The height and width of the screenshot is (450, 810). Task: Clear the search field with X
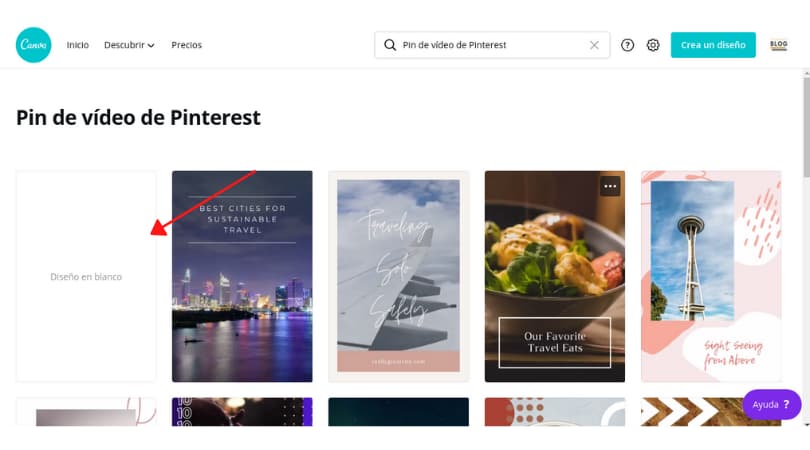click(x=594, y=45)
